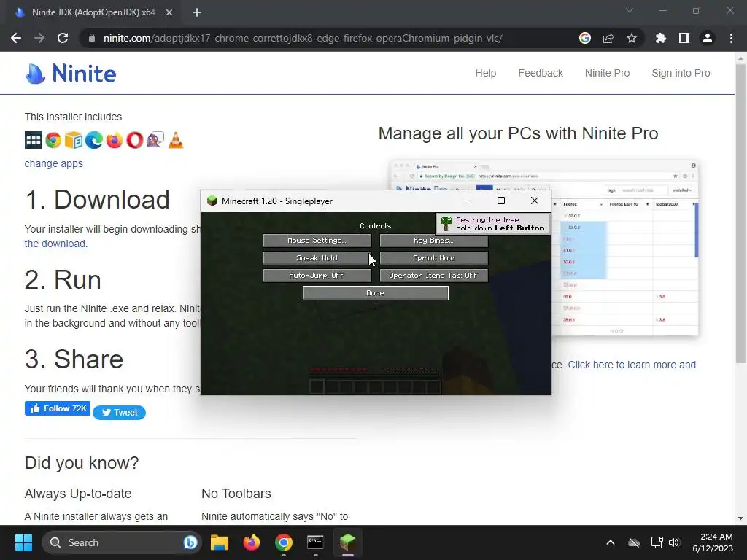Click 'the download.' retry link
The image size is (747, 560).
click(56, 244)
